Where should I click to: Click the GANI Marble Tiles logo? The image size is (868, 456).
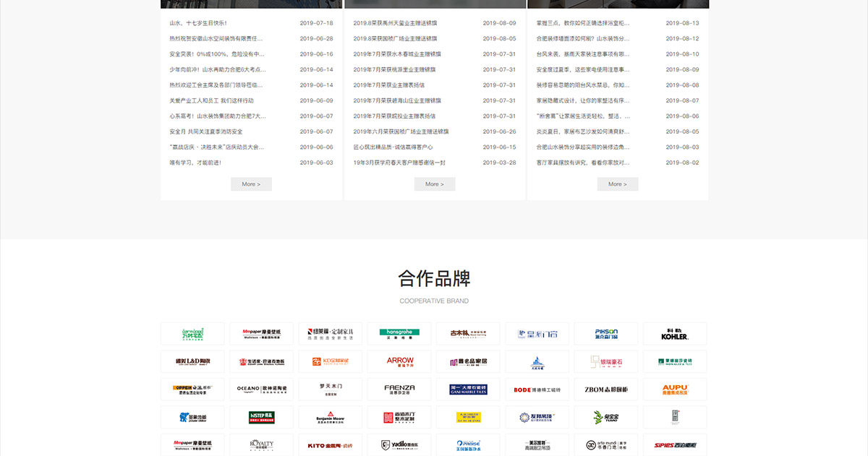[x=468, y=389]
